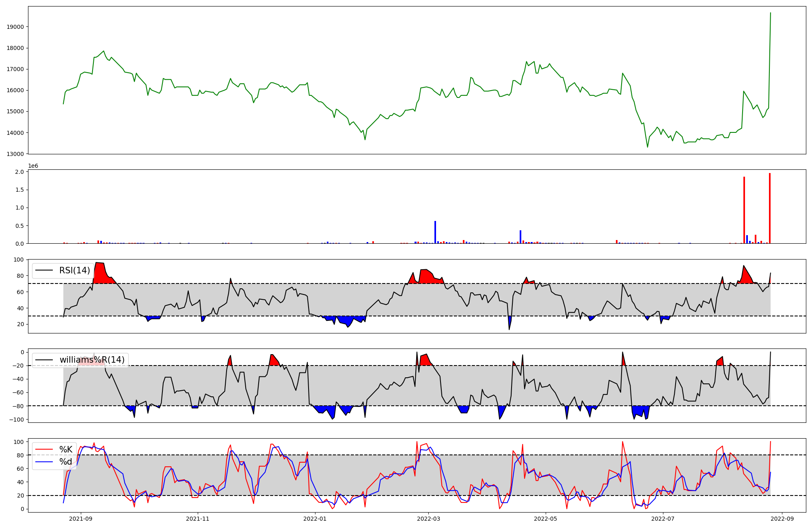Click the 2022-07 date tick label

(663, 519)
